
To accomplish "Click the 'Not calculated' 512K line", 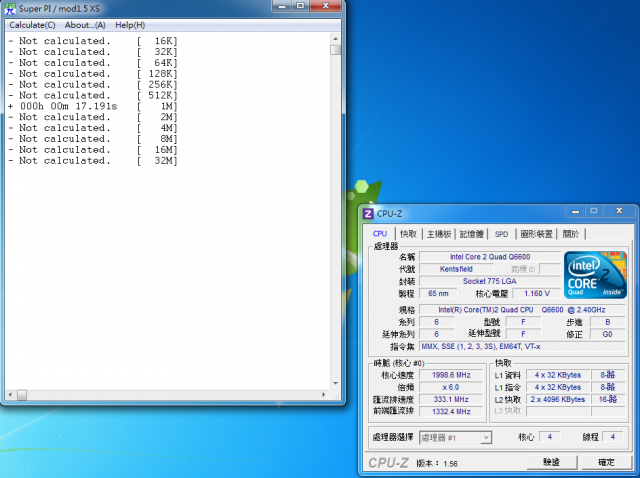I will click(x=93, y=96).
